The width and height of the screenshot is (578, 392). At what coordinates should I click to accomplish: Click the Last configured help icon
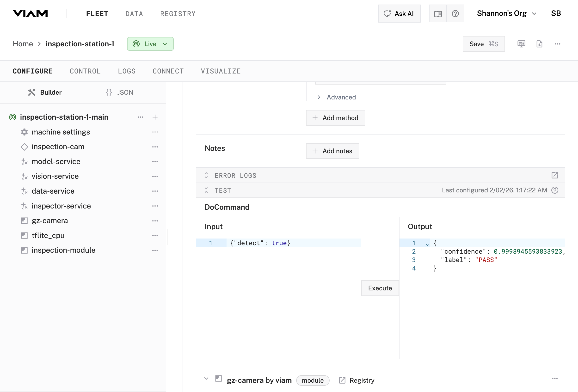click(555, 190)
